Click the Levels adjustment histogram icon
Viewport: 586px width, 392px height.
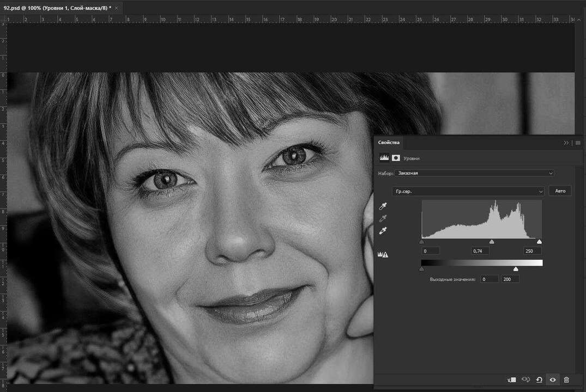[x=384, y=158]
